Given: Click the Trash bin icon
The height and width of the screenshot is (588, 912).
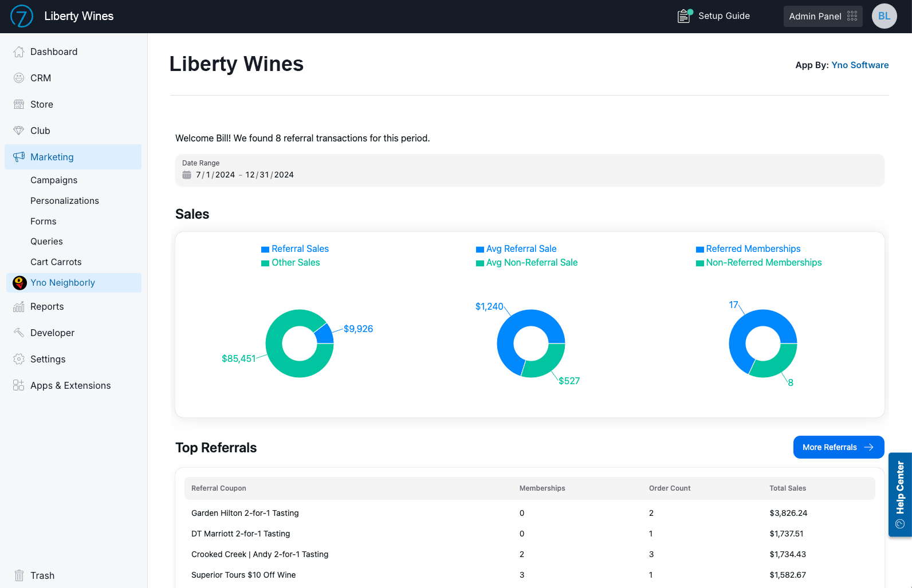Looking at the screenshot, I should click(x=19, y=575).
